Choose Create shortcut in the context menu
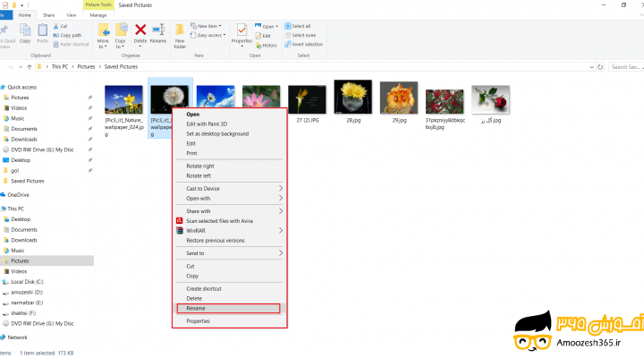644x358 pixels. click(x=204, y=288)
